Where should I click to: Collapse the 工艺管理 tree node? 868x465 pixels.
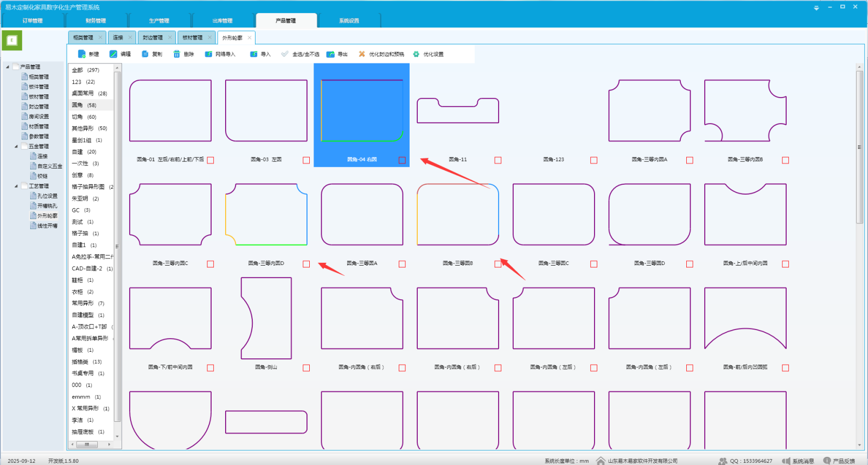coord(16,186)
